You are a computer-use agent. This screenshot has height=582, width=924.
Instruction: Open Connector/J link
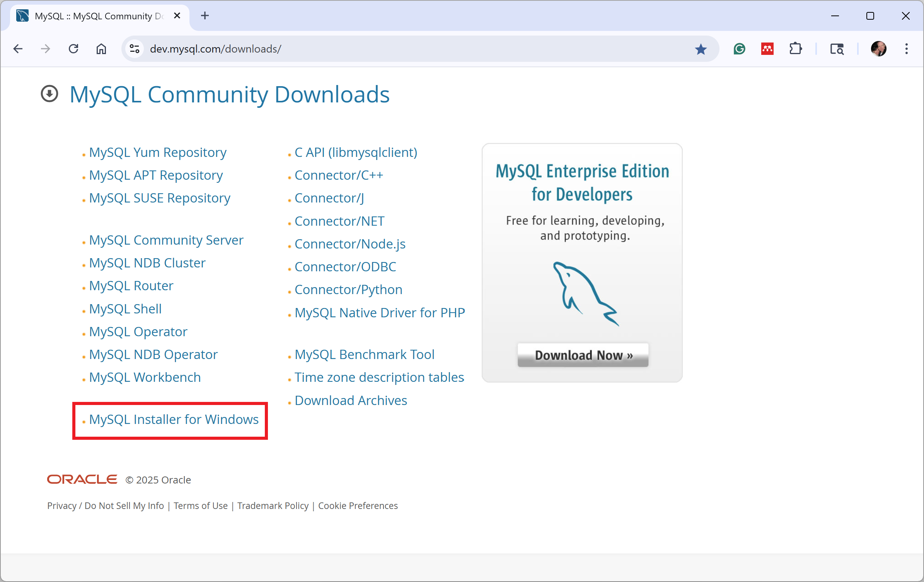coord(329,198)
